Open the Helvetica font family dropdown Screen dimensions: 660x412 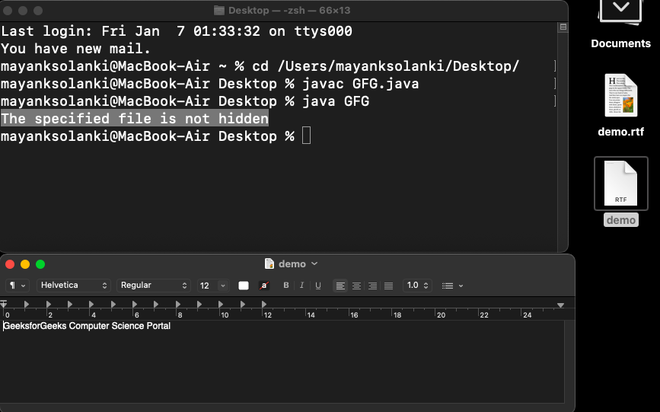[73, 286]
